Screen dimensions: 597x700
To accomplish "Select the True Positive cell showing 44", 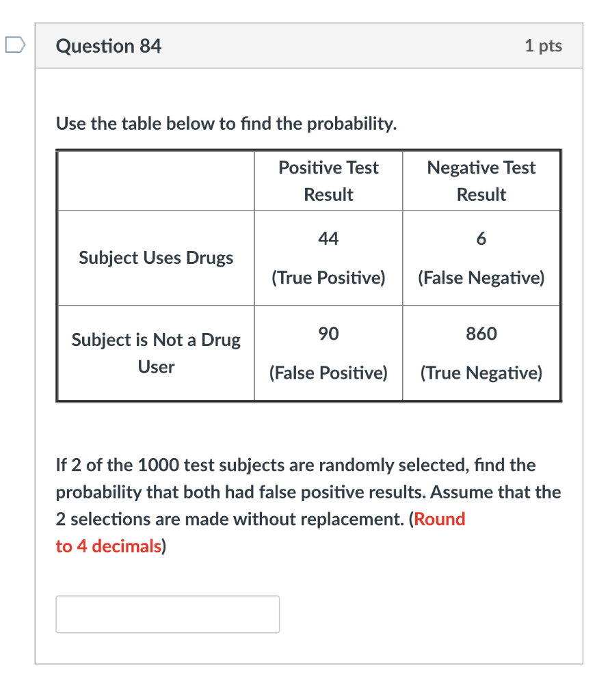I will [x=328, y=258].
